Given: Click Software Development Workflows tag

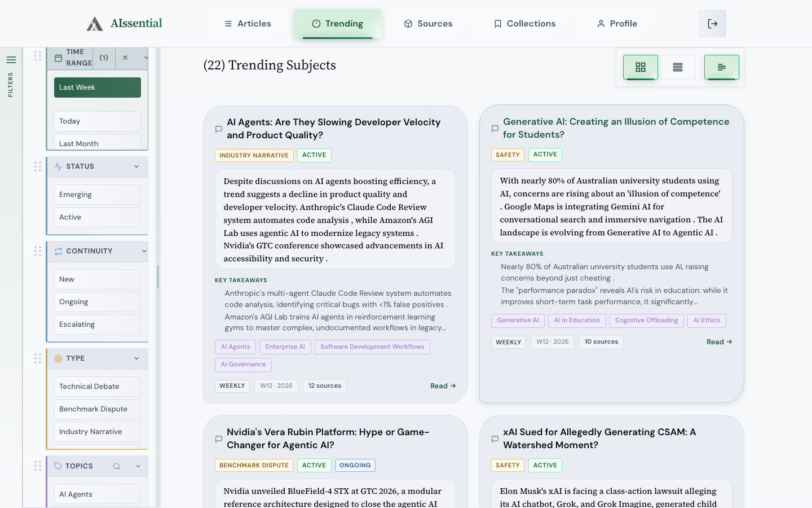Looking at the screenshot, I should coord(372,347).
